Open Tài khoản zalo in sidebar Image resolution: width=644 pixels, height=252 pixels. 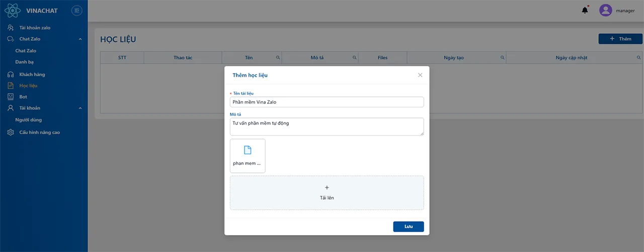35,28
